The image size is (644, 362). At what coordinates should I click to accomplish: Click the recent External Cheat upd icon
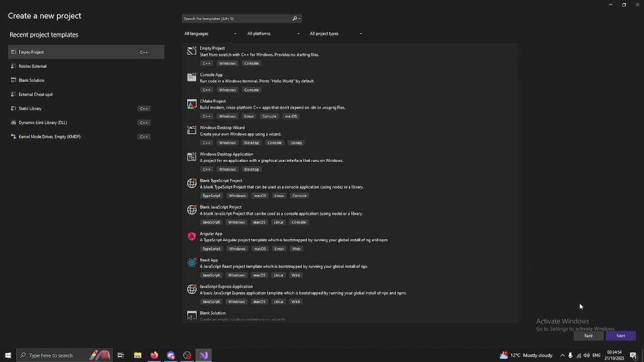(x=14, y=95)
